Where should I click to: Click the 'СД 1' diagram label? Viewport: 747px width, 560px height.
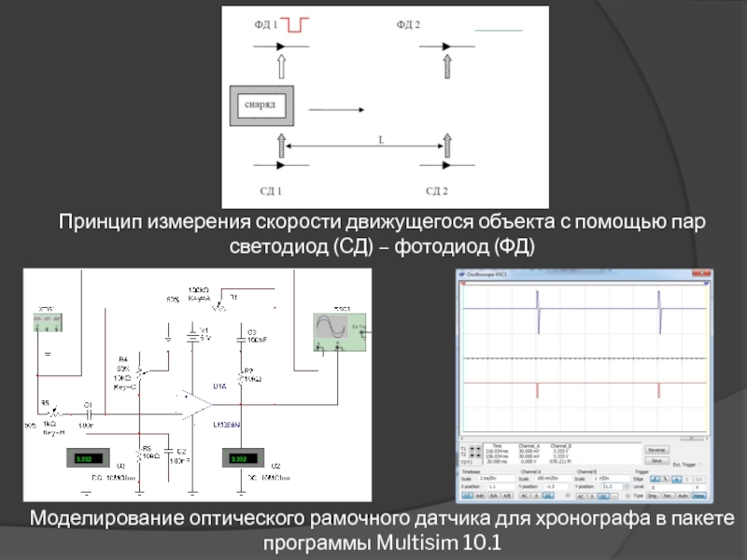click(x=271, y=191)
